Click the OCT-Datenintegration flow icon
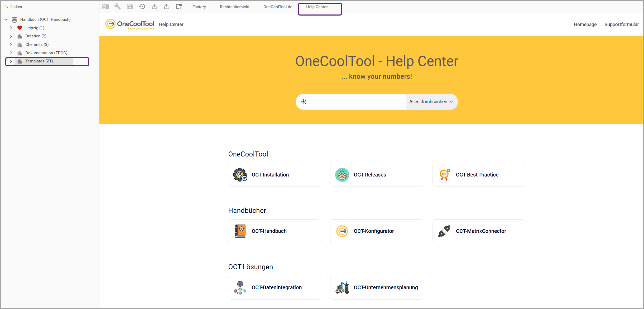 [240, 287]
